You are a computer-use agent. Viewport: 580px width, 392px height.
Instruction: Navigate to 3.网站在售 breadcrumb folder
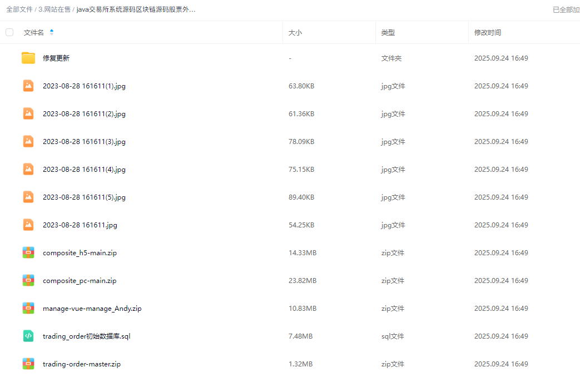click(54, 9)
